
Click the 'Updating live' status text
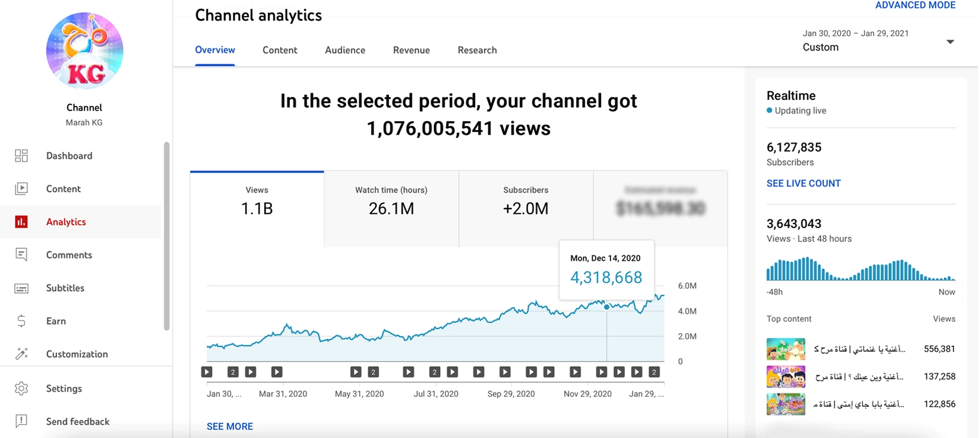(801, 111)
